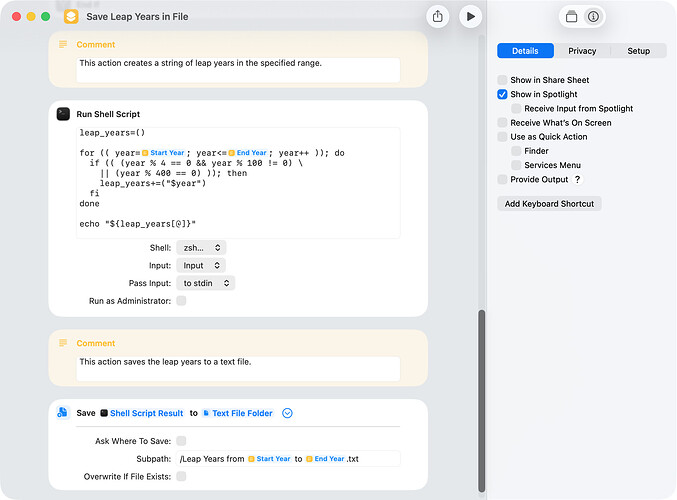
Task: Switch to the Setup tab
Action: click(639, 51)
